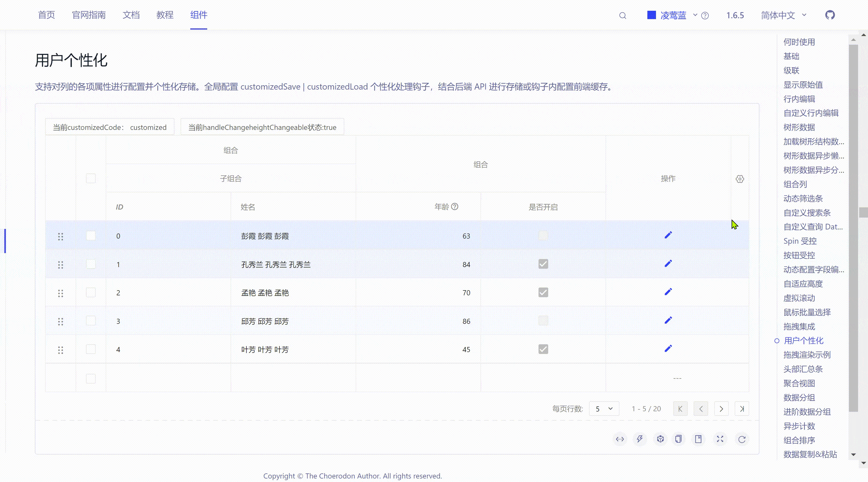
Task: Click the edit pencil for 彭霞 row
Action: pyautogui.click(x=668, y=235)
